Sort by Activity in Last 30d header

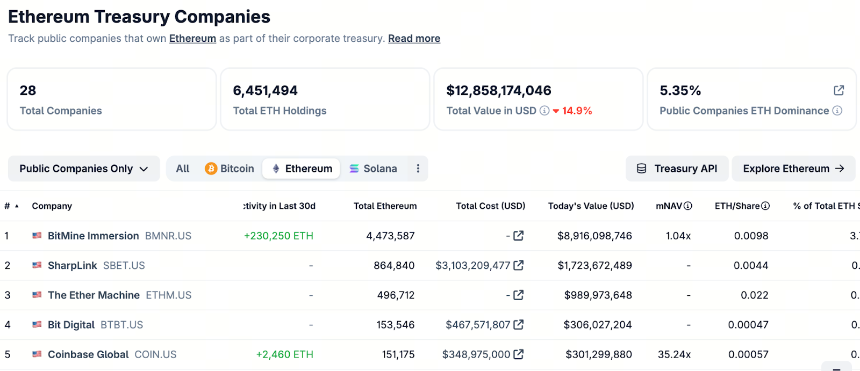click(279, 206)
